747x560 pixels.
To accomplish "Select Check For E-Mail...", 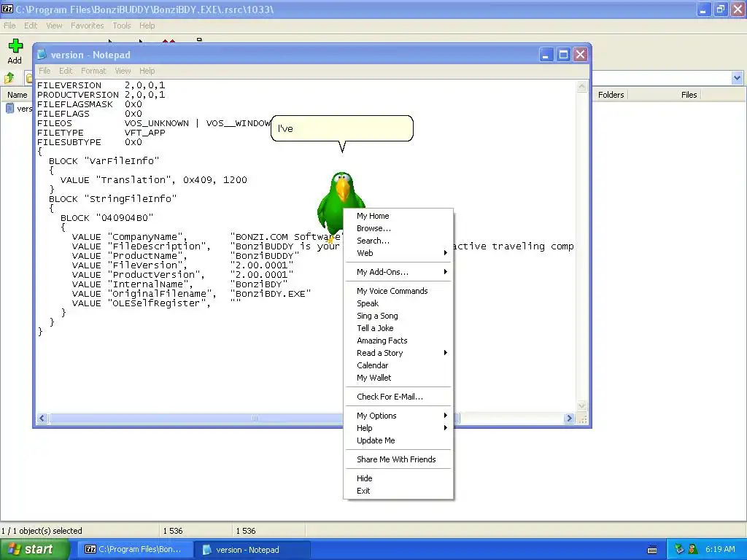I will [x=398, y=397].
